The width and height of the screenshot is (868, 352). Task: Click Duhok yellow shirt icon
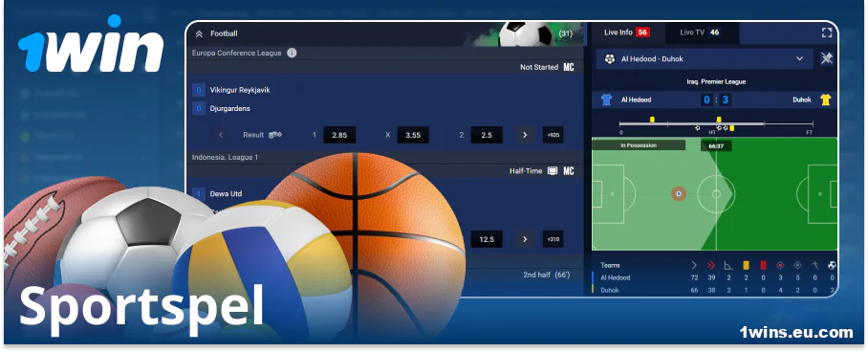pyautogui.click(x=825, y=99)
